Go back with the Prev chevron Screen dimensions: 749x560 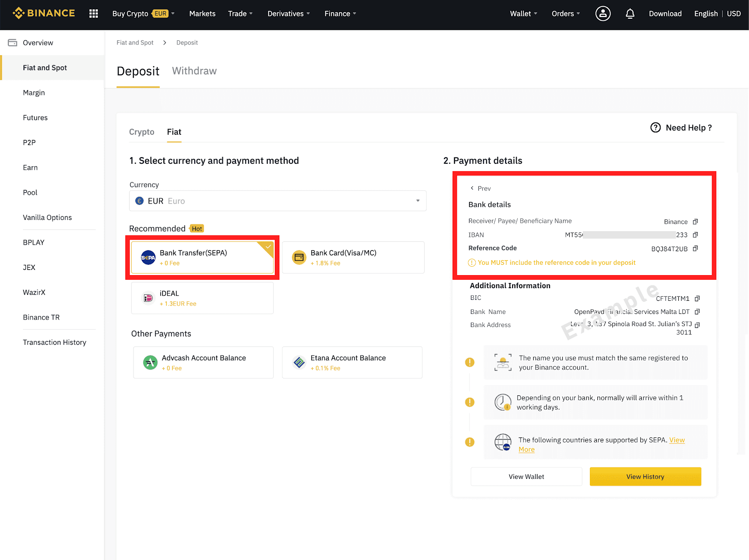point(472,188)
